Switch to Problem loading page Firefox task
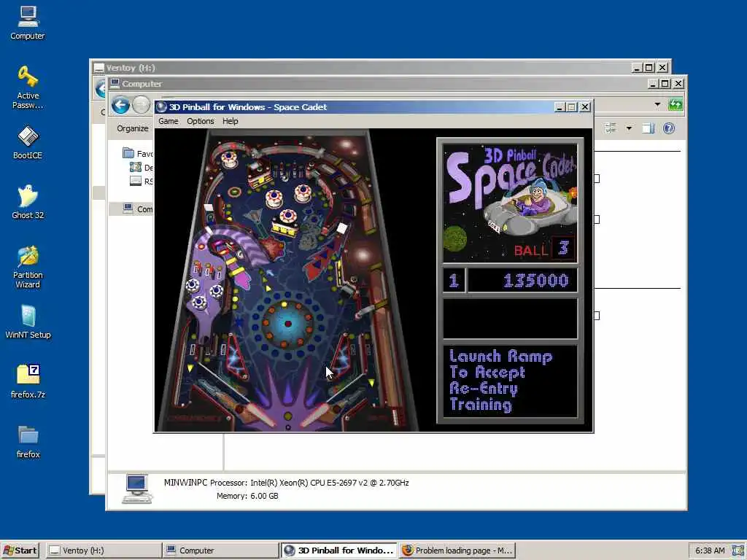Screen dimensions: 747x560 click(457, 551)
